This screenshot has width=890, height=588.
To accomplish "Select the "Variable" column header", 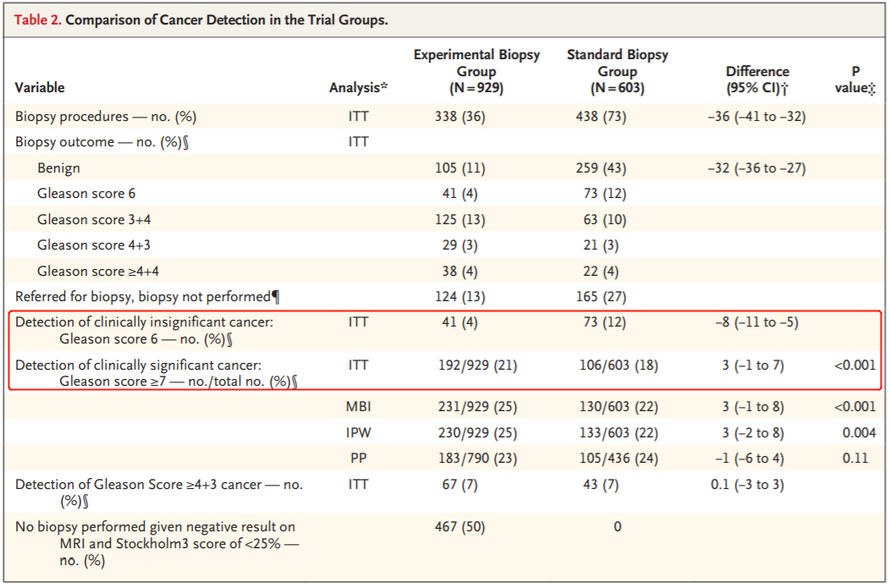I will [x=40, y=87].
